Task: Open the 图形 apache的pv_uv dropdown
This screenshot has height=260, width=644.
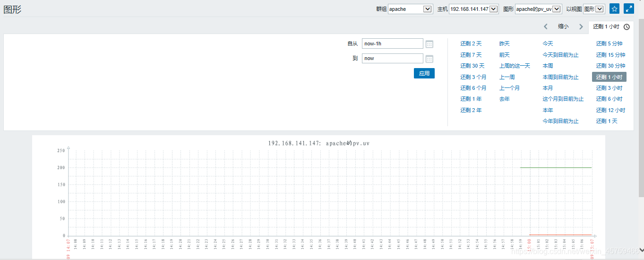Action: pyautogui.click(x=539, y=9)
